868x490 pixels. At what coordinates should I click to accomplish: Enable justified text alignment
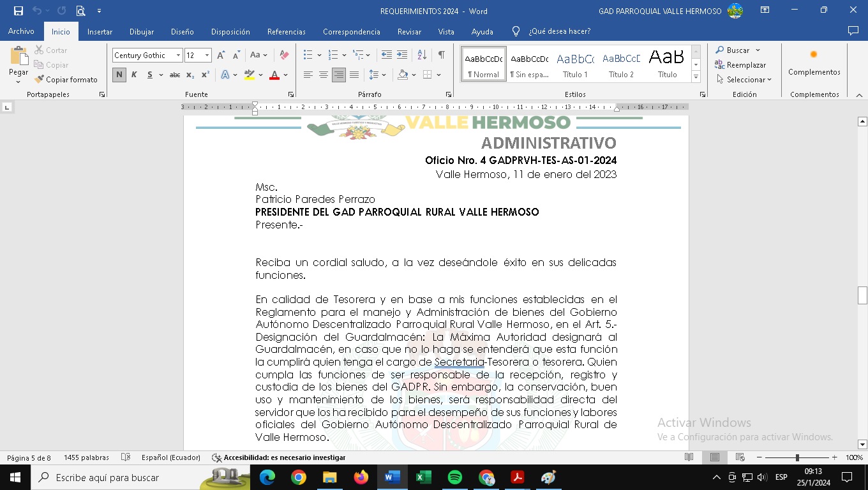tap(354, 75)
